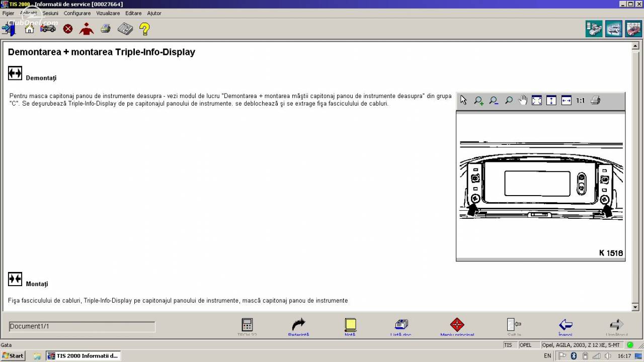The image size is (644, 362).
Task: Click the Referință arrow button
Action: (299, 327)
